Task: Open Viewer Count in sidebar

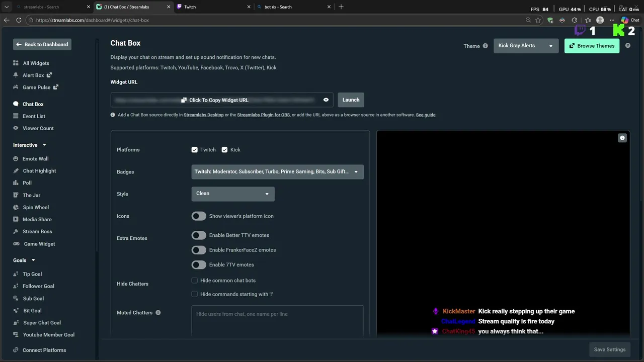Action: click(x=38, y=128)
